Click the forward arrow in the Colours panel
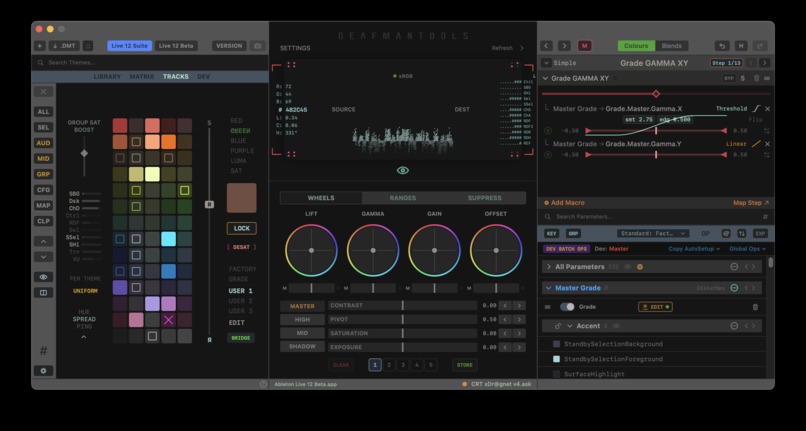 [x=564, y=46]
